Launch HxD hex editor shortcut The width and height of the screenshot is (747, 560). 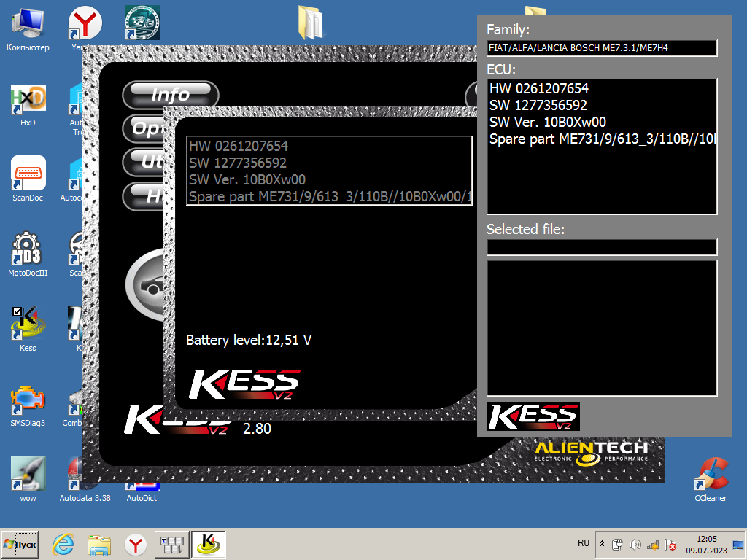click(x=28, y=99)
